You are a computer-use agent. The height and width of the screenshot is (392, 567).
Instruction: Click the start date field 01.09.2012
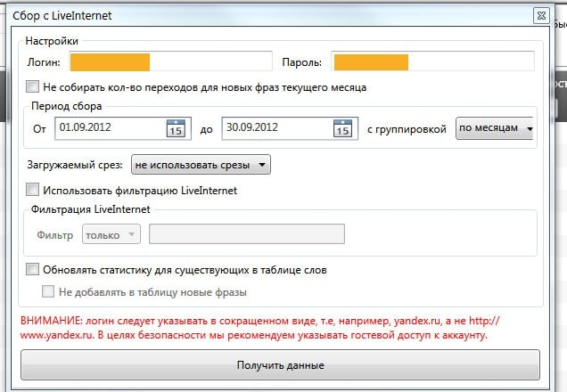point(107,128)
